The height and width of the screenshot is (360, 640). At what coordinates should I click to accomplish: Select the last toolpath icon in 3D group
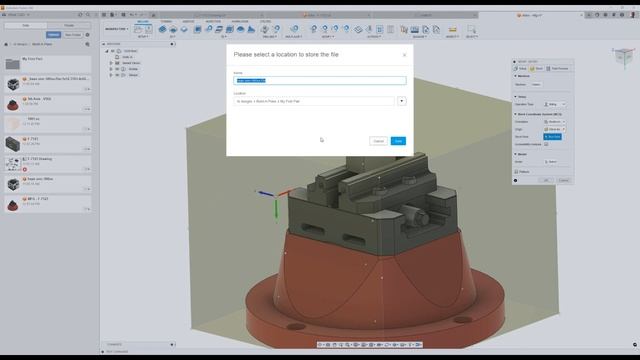coord(251,29)
